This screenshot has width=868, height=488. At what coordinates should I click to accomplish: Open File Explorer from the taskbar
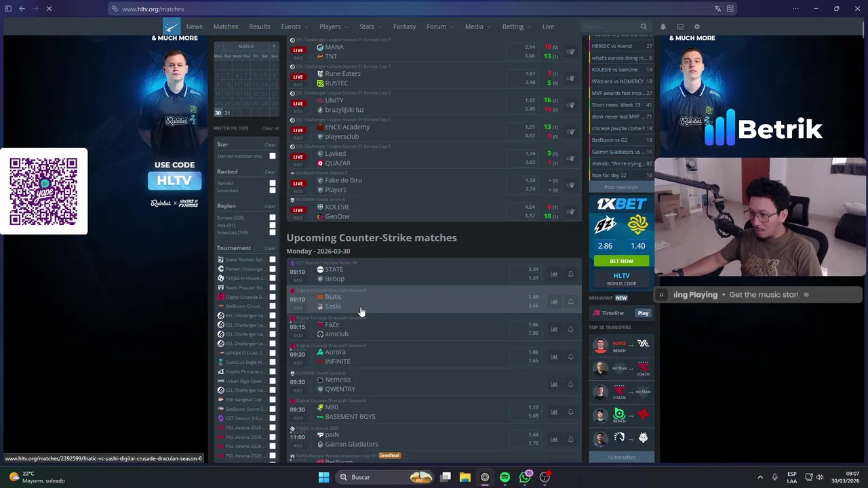(465, 477)
